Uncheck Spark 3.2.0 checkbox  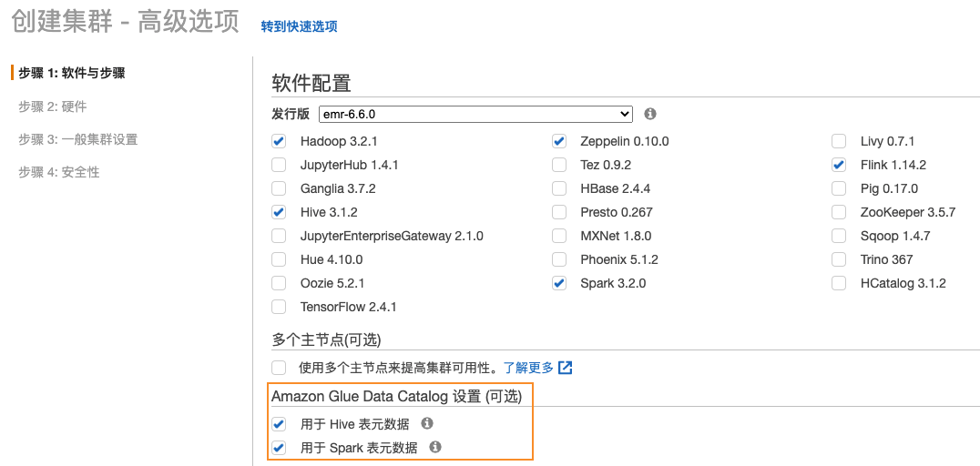(x=558, y=283)
